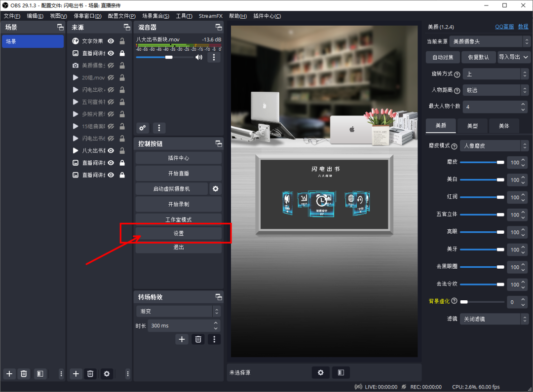
Task: Open scene filters icon in scenes panel
Action: [40, 374]
